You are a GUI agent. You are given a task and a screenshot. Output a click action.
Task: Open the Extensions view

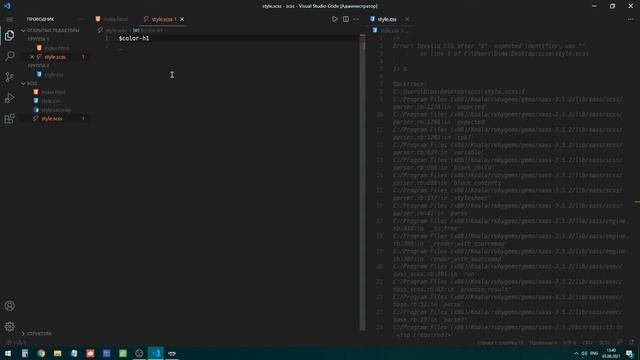point(9,119)
